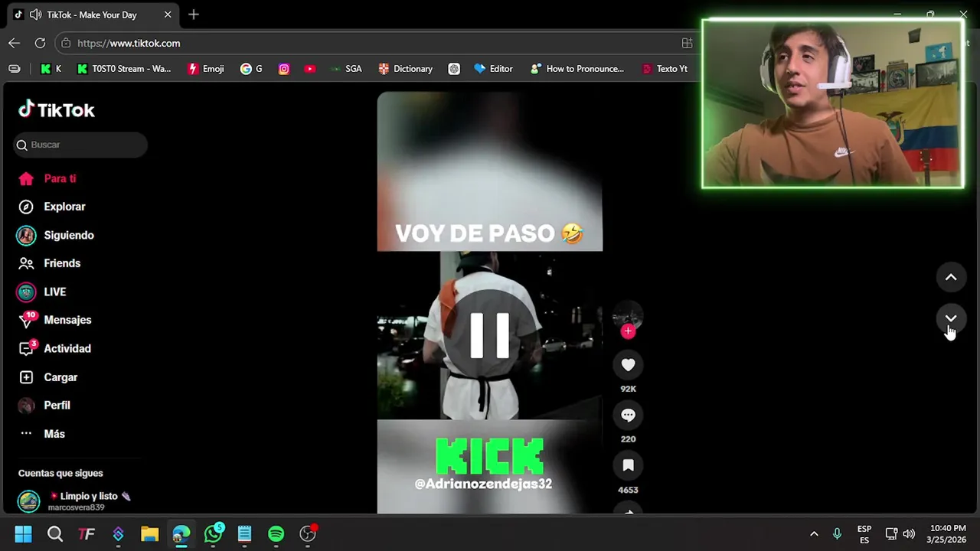
Task: Close the TikTok browser tab
Action: pyautogui.click(x=168, y=15)
